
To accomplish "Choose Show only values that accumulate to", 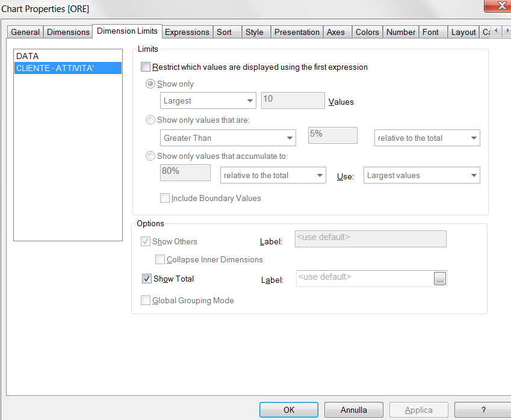I will (x=150, y=156).
